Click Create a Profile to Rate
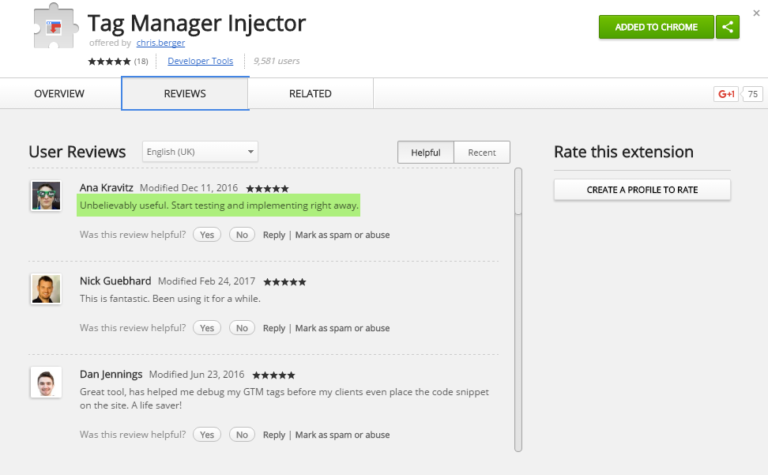 (642, 190)
